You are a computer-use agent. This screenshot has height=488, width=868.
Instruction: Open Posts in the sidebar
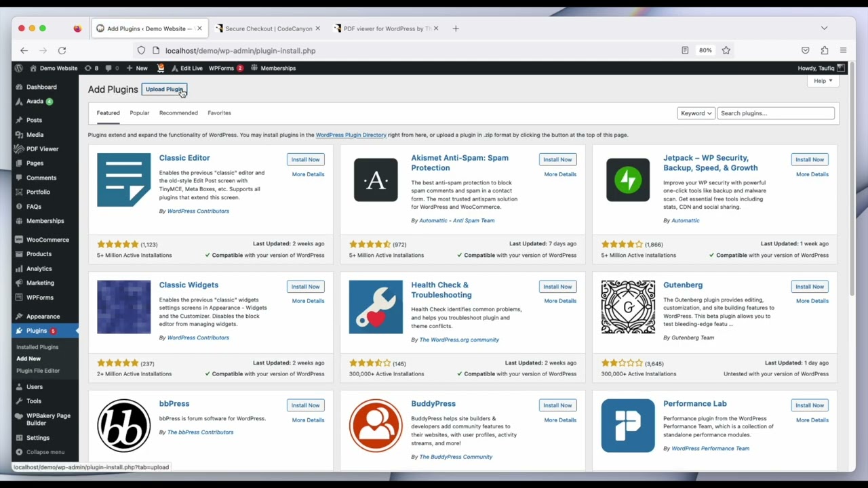(x=34, y=120)
